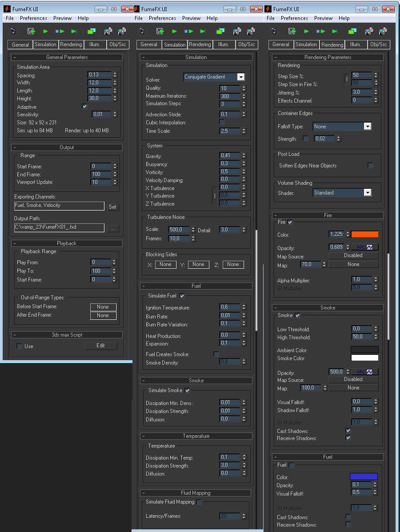Click the Edit button for 3ds max Script
The height and width of the screenshot is (532, 400).
pos(100,345)
